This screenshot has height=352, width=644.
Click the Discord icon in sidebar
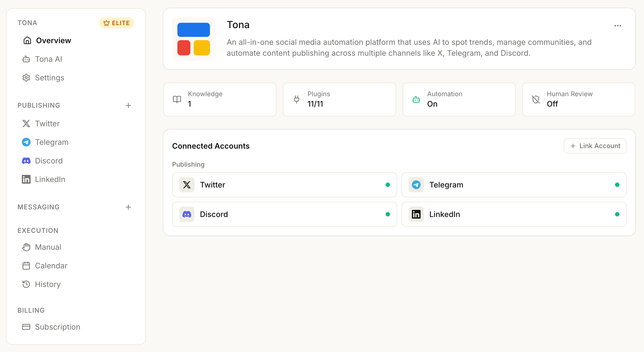(26, 161)
